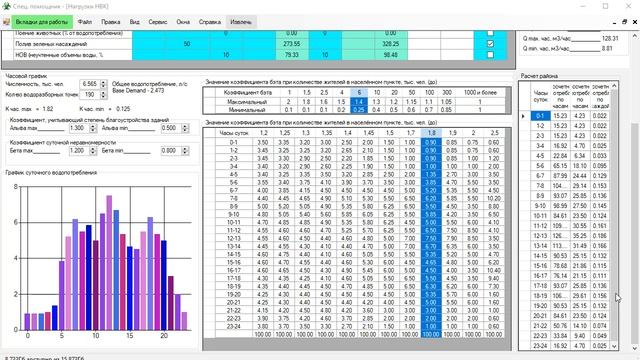This screenshot has width=640, height=360.
Task: Close the inner document window
Action: click(x=635, y=22)
